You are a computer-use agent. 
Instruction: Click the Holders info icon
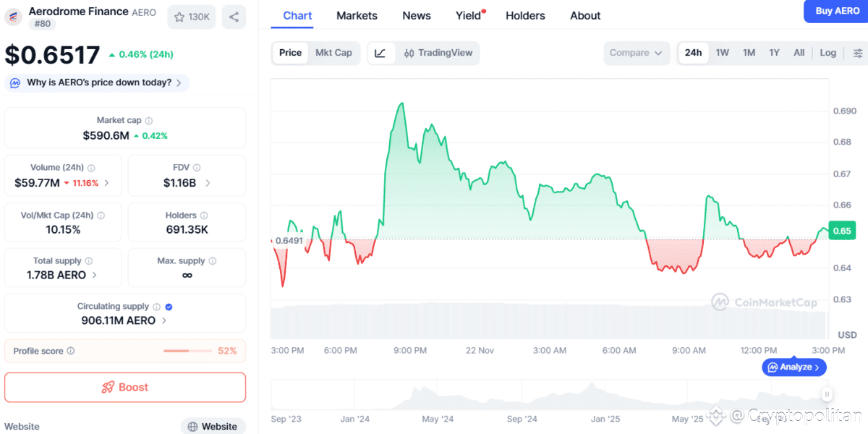pyautogui.click(x=204, y=216)
